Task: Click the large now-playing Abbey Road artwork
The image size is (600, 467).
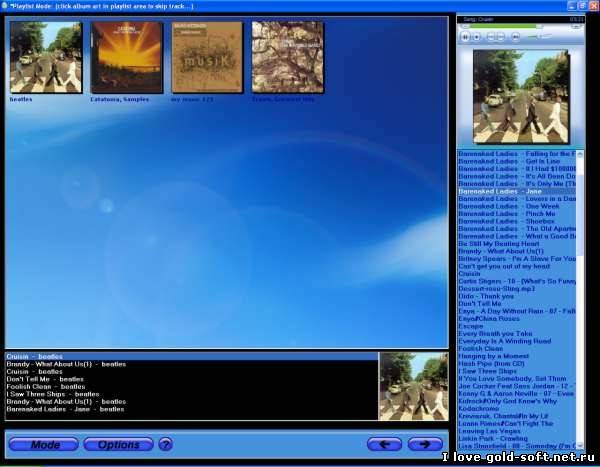Action: pos(521,96)
